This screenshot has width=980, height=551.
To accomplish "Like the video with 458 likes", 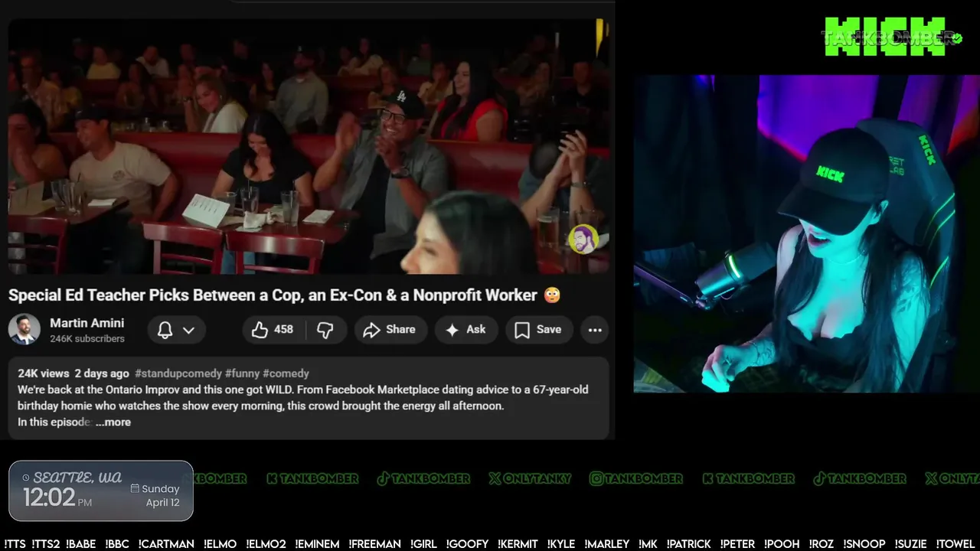I will (x=273, y=330).
